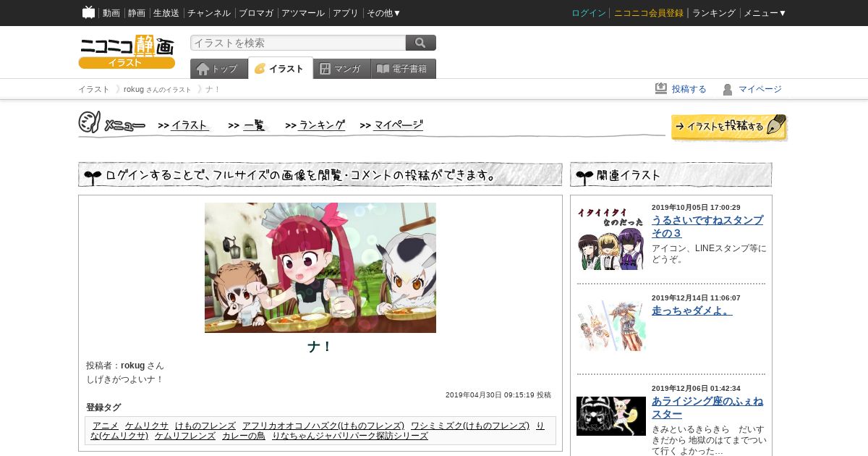Click ニコニコ会員登録 link
This screenshot has width=868, height=456.
(x=649, y=13)
